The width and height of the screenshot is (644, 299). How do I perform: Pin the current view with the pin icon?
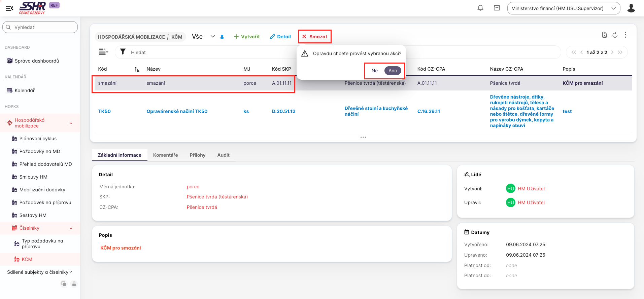(x=222, y=37)
